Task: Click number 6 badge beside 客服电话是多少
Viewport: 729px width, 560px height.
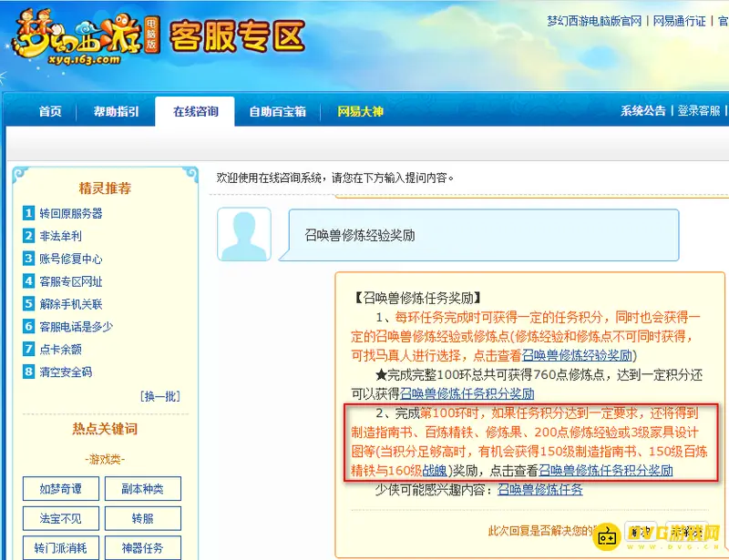Action: (28, 326)
